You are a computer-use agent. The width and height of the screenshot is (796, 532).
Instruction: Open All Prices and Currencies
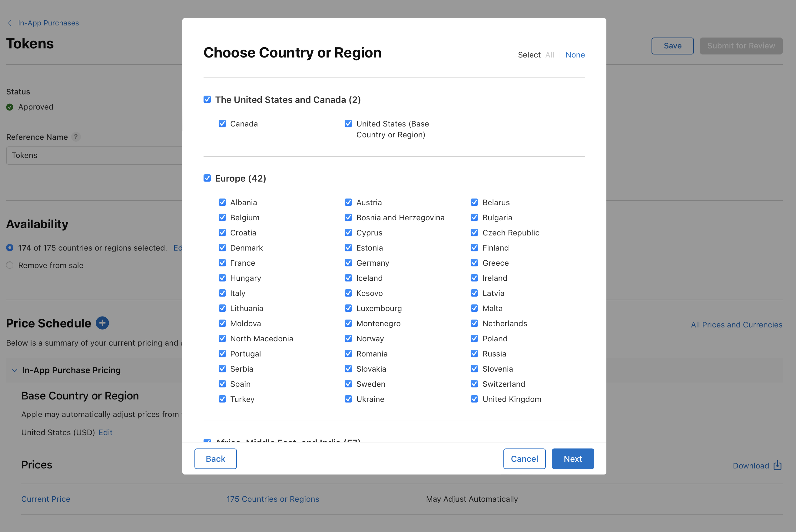(x=736, y=325)
